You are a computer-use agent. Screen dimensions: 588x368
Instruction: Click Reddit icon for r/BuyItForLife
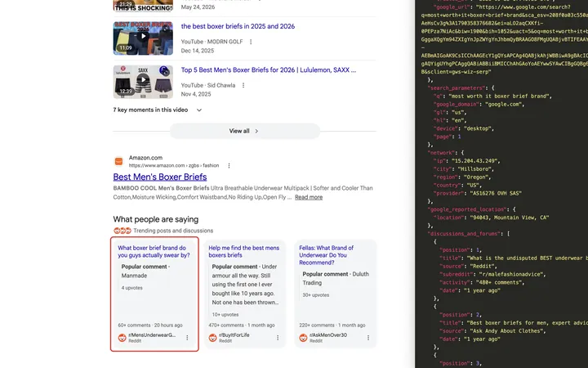pos(212,338)
